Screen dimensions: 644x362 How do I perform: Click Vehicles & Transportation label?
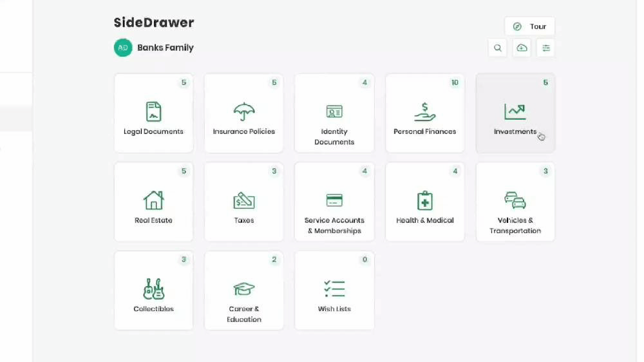(x=515, y=225)
